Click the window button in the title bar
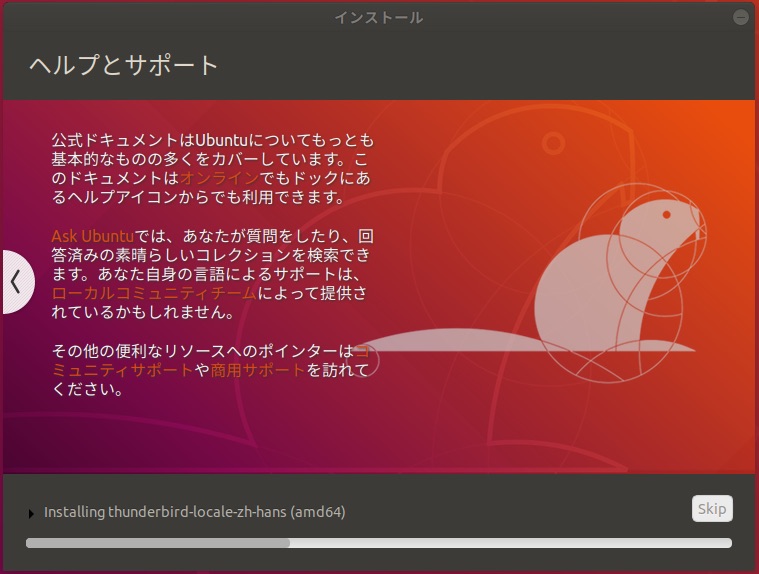This screenshot has width=759, height=574. tap(741, 17)
